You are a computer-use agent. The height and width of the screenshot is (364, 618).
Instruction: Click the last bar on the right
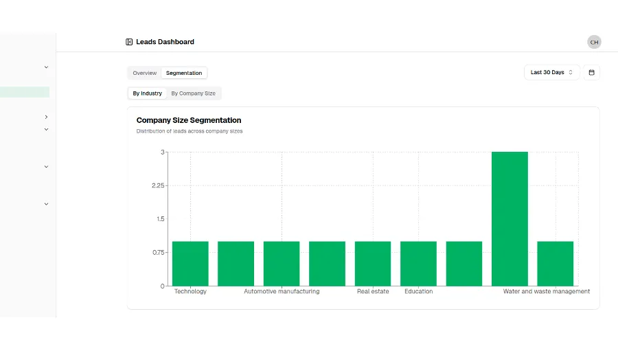[556, 264]
